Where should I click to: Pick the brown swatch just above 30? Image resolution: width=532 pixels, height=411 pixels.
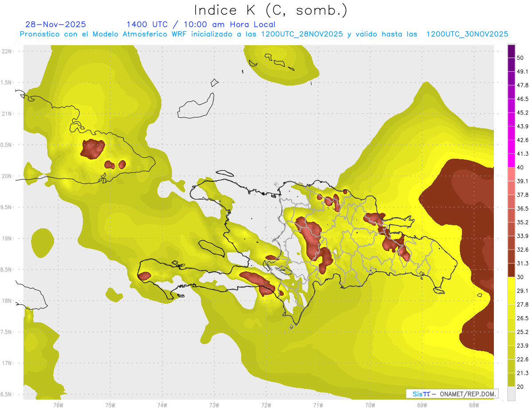click(511, 270)
